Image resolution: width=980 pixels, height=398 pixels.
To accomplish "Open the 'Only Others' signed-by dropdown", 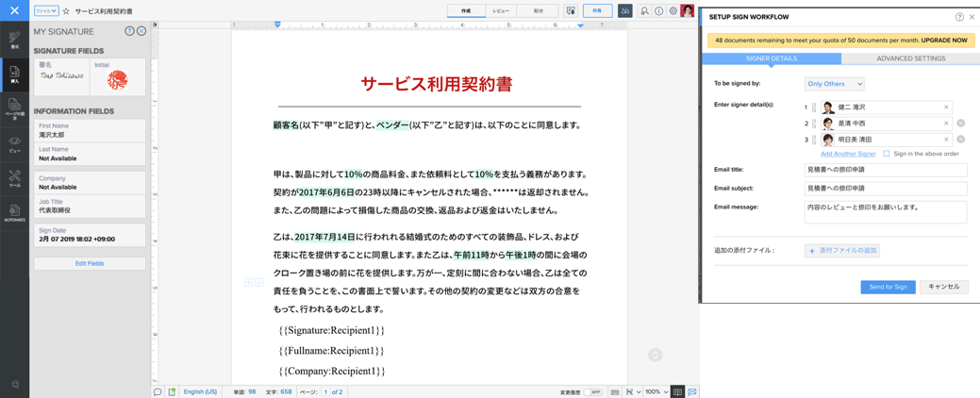I will (834, 84).
